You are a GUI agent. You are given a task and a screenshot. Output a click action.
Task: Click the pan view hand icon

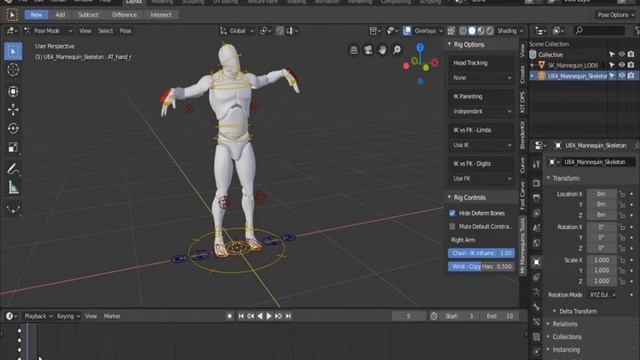click(382, 50)
